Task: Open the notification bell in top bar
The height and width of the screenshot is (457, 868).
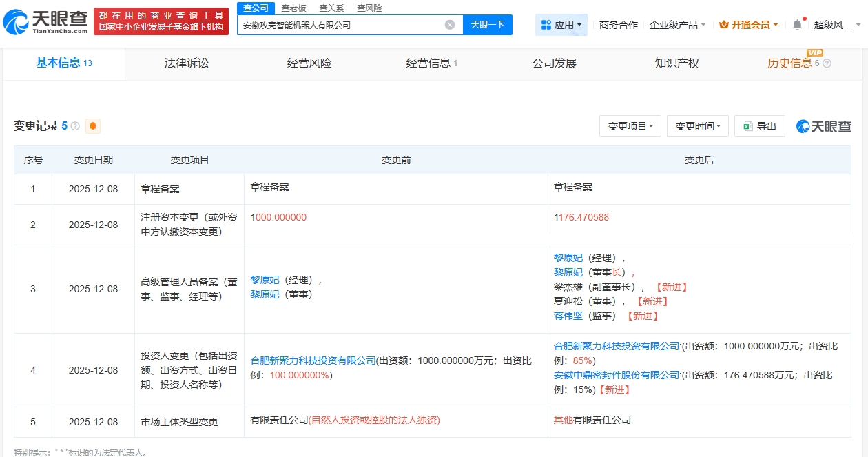Action: [797, 25]
